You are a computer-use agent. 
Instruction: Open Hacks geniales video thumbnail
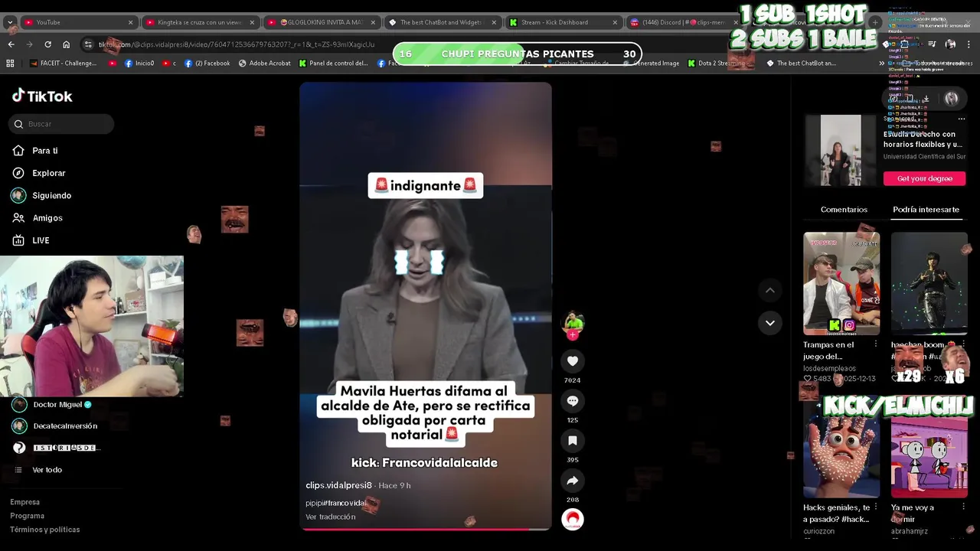point(841,446)
